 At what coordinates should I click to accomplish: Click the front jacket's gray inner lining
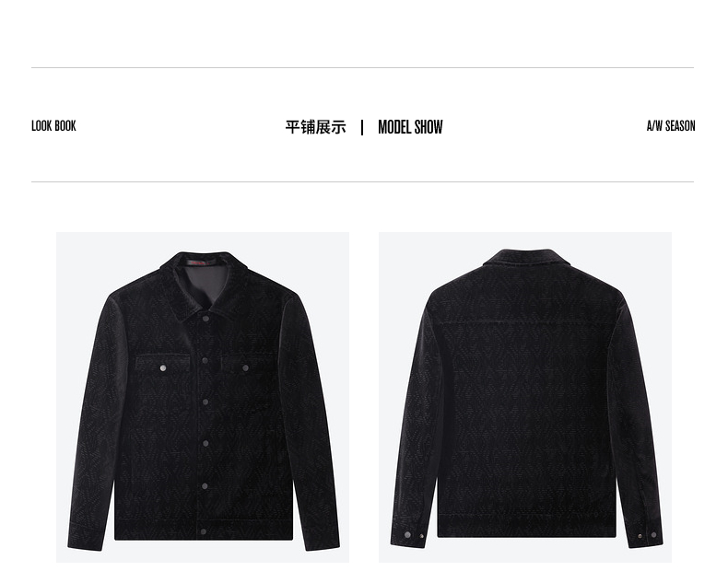pyautogui.click(x=205, y=285)
